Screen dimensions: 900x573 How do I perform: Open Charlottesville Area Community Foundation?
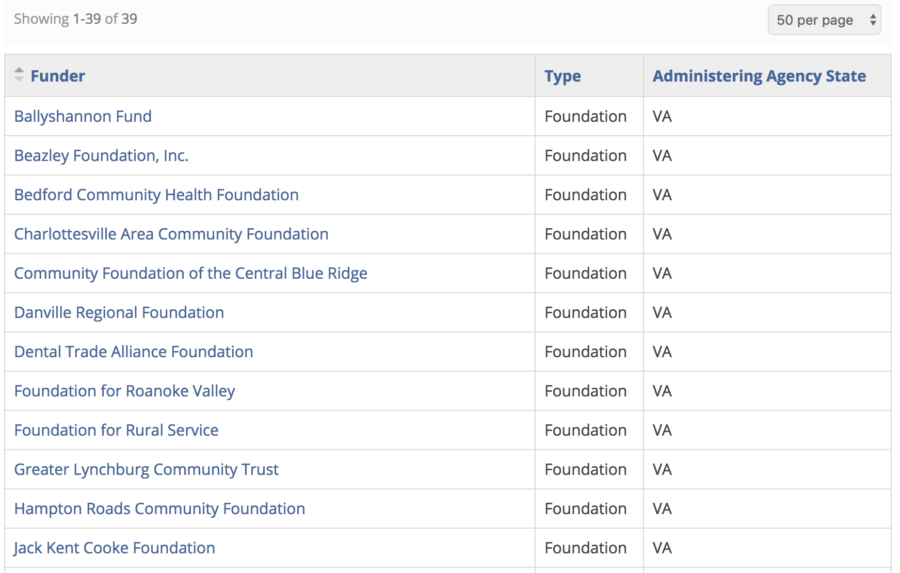[171, 234]
